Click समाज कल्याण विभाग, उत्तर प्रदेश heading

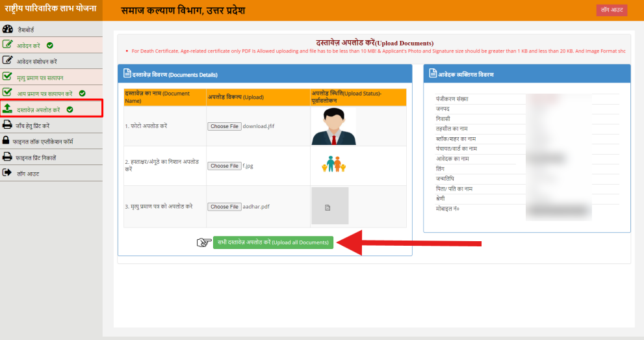click(x=183, y=10)
